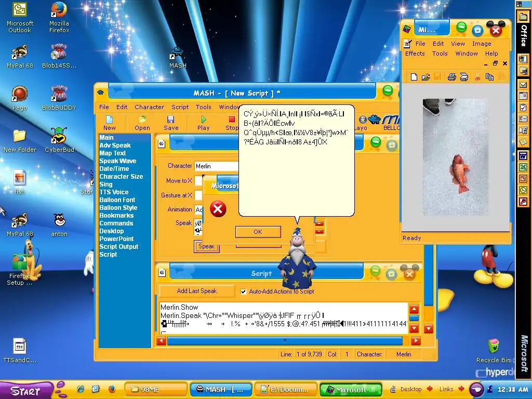Launch PowerPoint from the Office shortcut bar

tap(523, 179)
